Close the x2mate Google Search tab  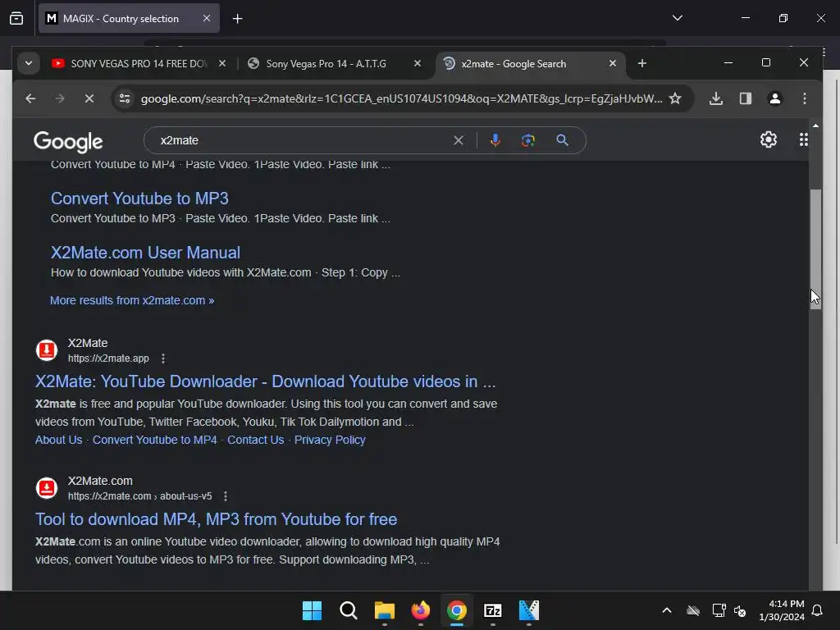613,63
